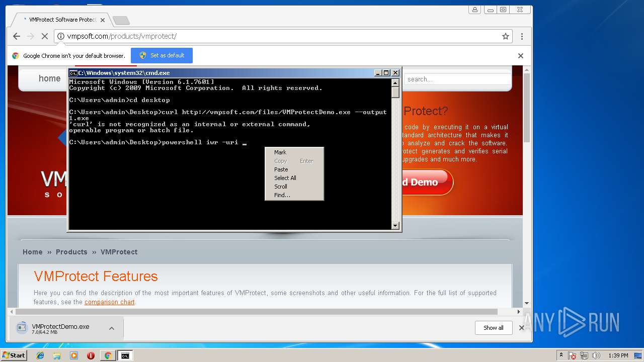Open the network tray icon
The height and width of the screenshot is (362, 644).
click(x=584, y=355)
